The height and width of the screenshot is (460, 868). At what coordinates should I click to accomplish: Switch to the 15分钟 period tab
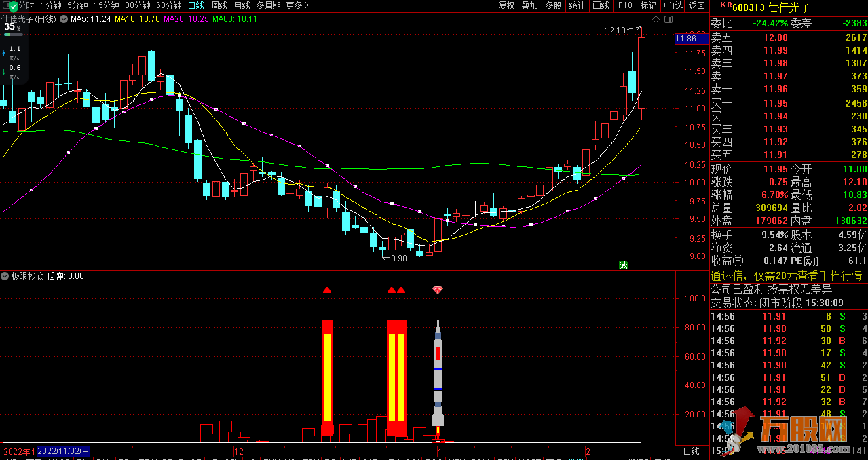click(x=106, y=5)
